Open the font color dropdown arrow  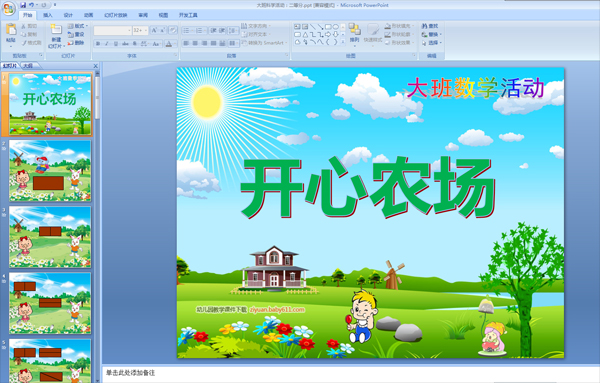(x=174, y=44)
